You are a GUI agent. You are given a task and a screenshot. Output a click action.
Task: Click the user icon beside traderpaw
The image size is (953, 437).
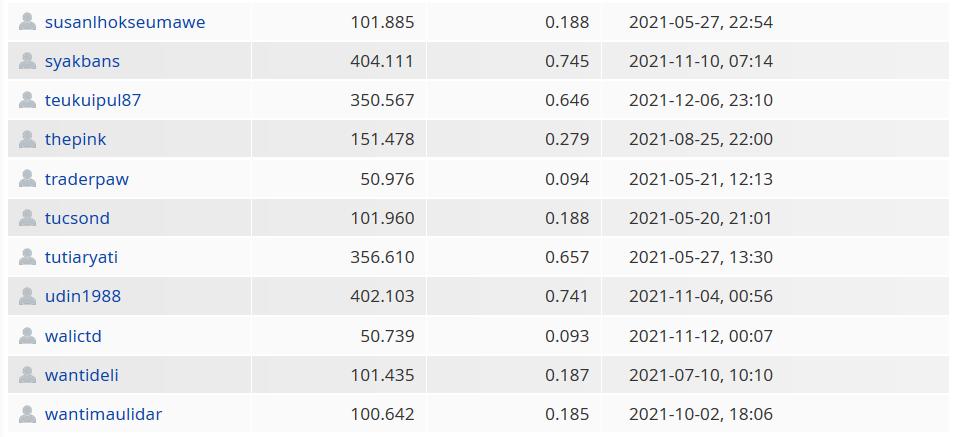[x=27, y=179]
